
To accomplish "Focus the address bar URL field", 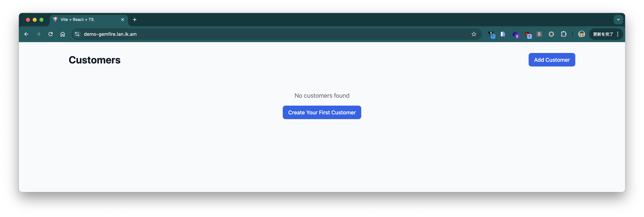I will click(275, 34).
